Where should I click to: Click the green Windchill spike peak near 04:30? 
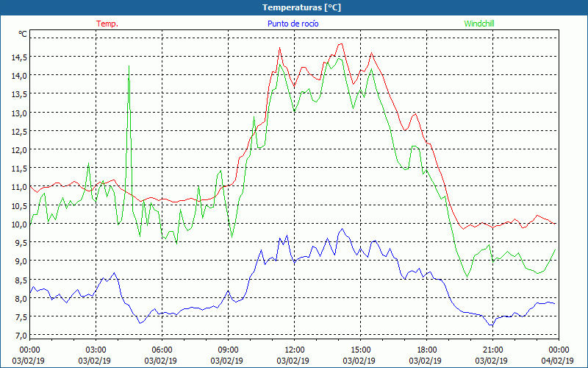coord(129,66)
